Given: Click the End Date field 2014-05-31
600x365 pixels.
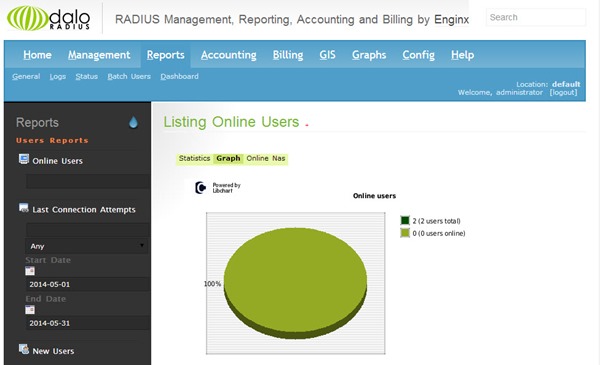Looking at the screenshot, I should click(88, 323).
